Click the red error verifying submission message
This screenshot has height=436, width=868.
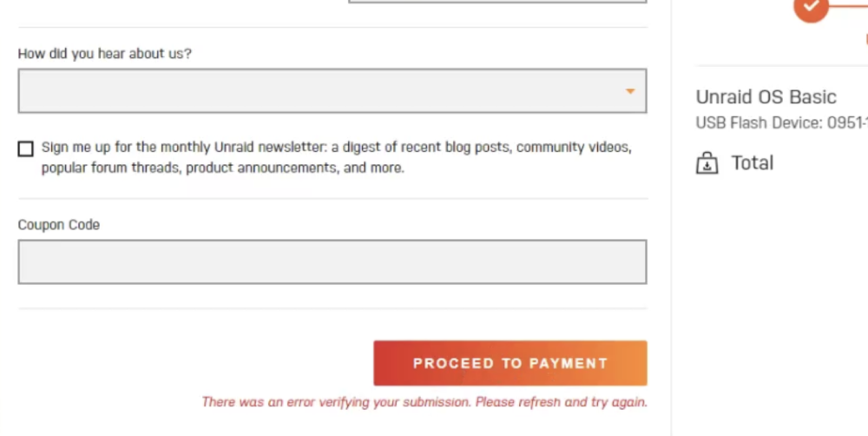point(424,402)
